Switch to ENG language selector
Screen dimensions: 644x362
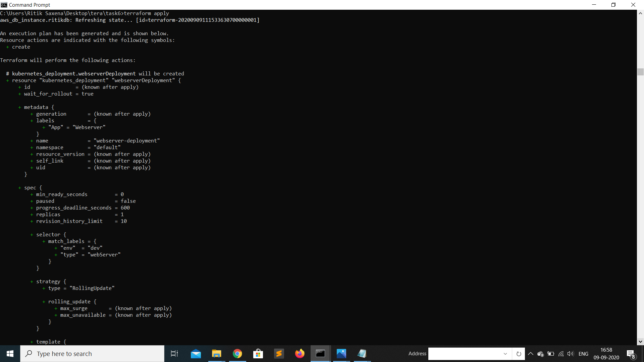tap(584, 354)
